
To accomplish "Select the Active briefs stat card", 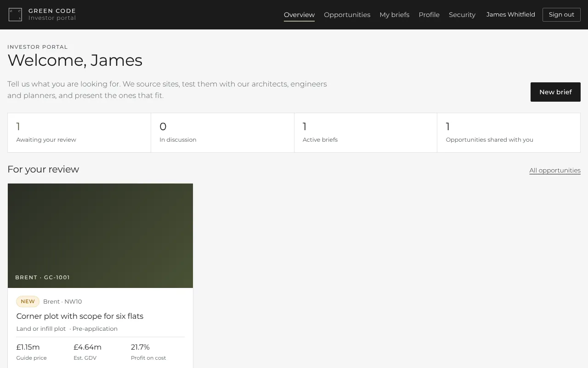I will (366, 132).
